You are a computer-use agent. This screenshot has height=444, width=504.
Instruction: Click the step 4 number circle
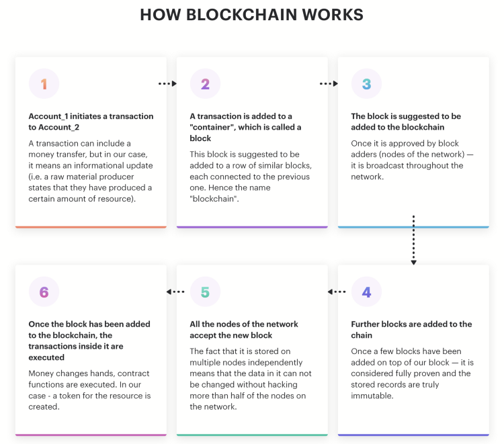click(366, 292)
